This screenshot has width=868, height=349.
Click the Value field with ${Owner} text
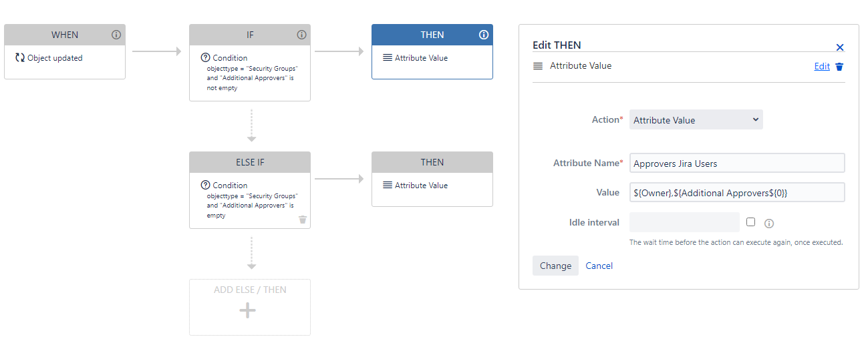pyautogui.click(x=737, y=192)
